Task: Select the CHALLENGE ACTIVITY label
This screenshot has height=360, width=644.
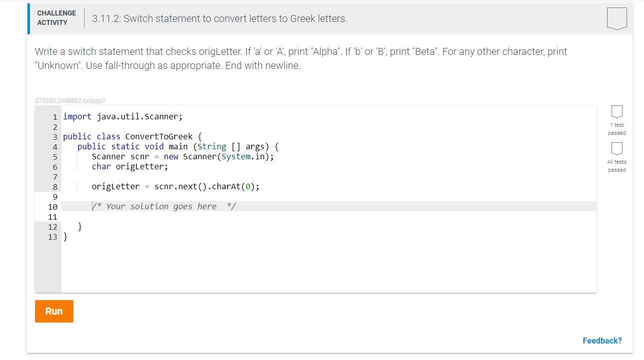Action: coord(56,17)
